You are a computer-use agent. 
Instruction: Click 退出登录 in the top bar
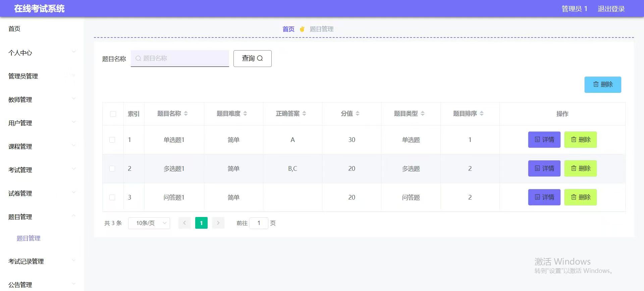(x=611, y=9)
